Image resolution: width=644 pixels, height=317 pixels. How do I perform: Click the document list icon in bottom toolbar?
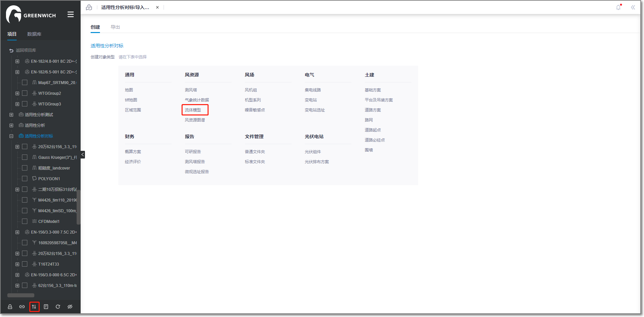(x=46, y=307)
